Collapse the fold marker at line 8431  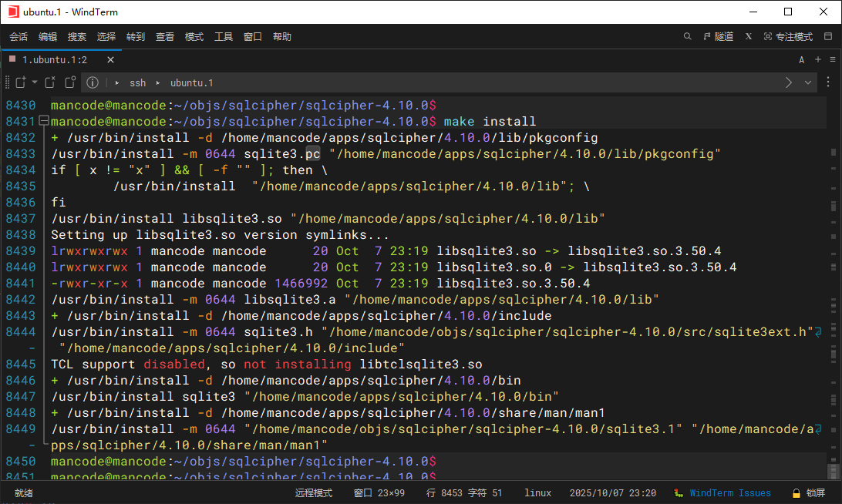pos(43,121)
